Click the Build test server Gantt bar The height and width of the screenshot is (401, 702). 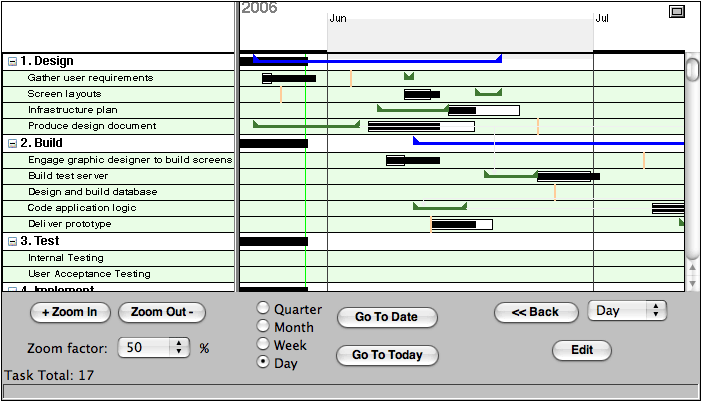pyautogui.click(x=569, y=176)
